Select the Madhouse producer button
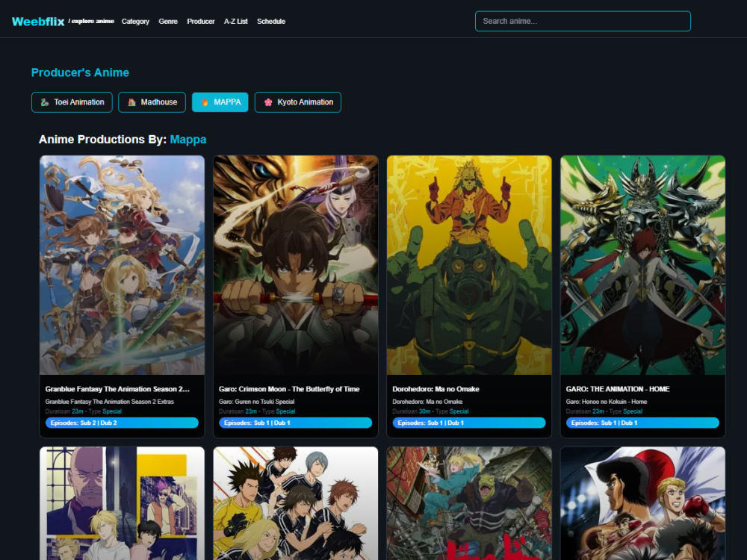Screen dimensions: 747x560 point(152,102)
